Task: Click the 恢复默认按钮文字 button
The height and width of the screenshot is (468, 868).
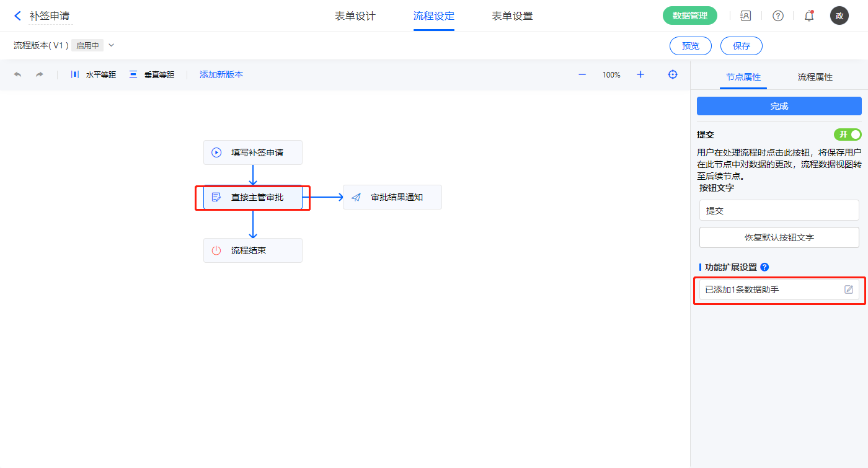Action: 779,237
